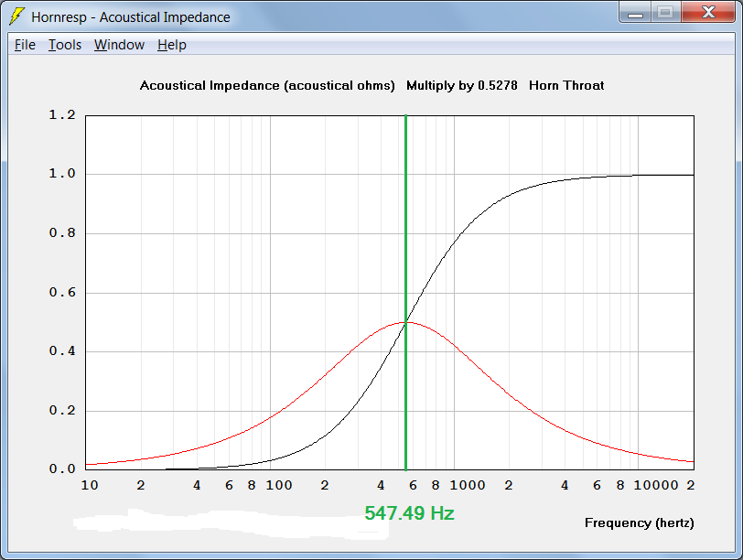Click the 1000 frequency axis label

pos(468,485)
